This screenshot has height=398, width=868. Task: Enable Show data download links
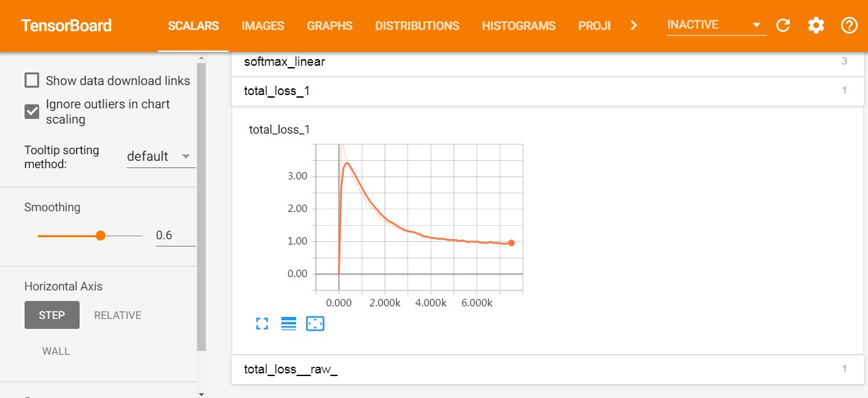31,80
